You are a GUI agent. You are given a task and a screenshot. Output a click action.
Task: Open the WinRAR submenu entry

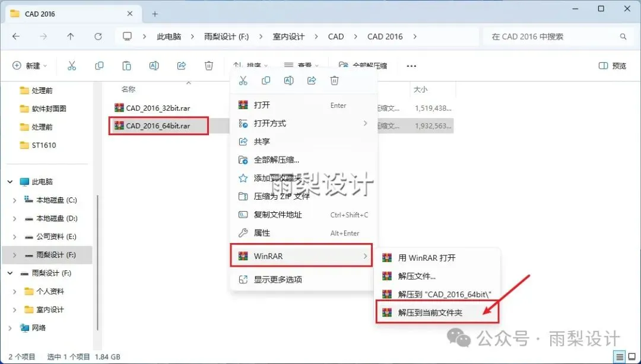302,256
